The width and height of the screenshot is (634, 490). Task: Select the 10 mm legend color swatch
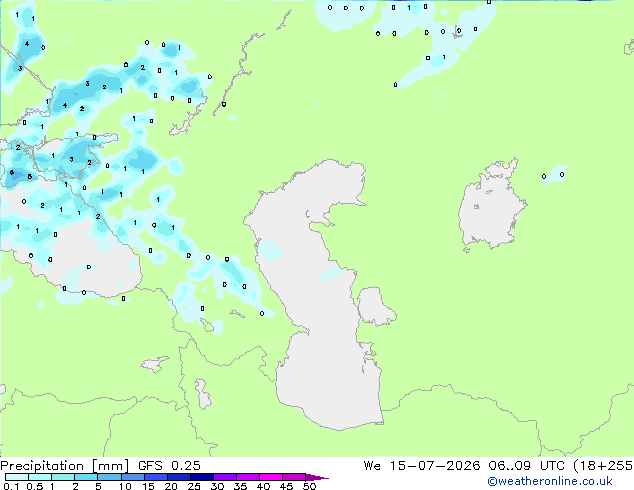(x=132, y=477)
